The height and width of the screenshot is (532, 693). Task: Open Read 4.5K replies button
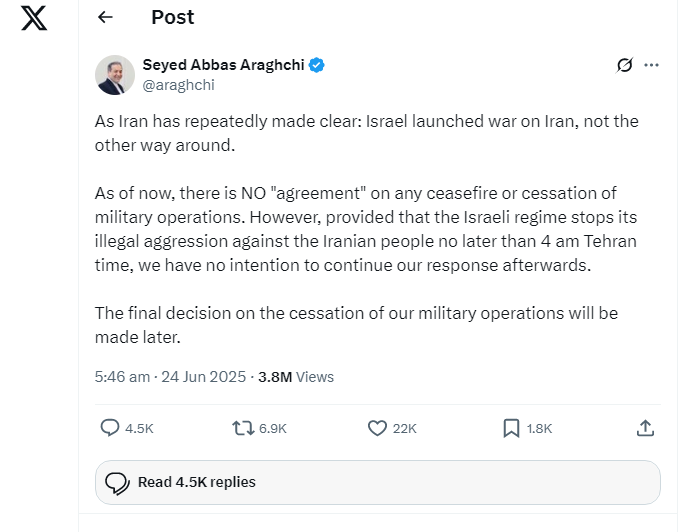point(378,482)
